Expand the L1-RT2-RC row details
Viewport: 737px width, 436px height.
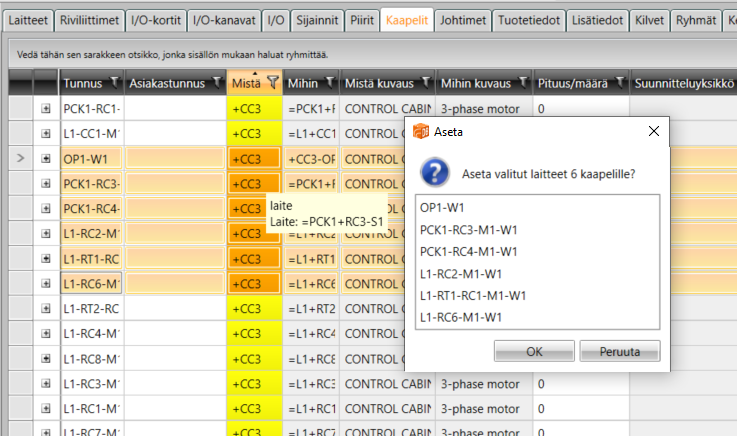coord(46,308)
